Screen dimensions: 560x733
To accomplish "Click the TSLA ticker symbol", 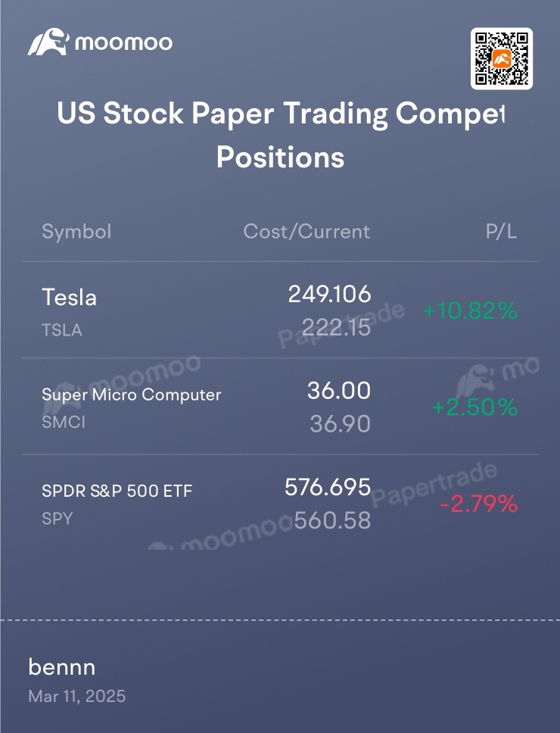I will [62, 330].
